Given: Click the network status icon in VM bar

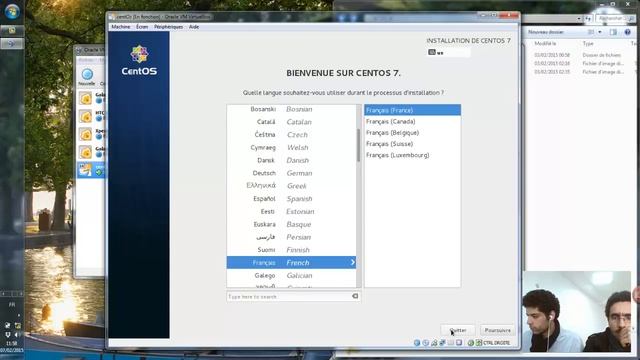Looking at the screenshot, I should point(434,343).
